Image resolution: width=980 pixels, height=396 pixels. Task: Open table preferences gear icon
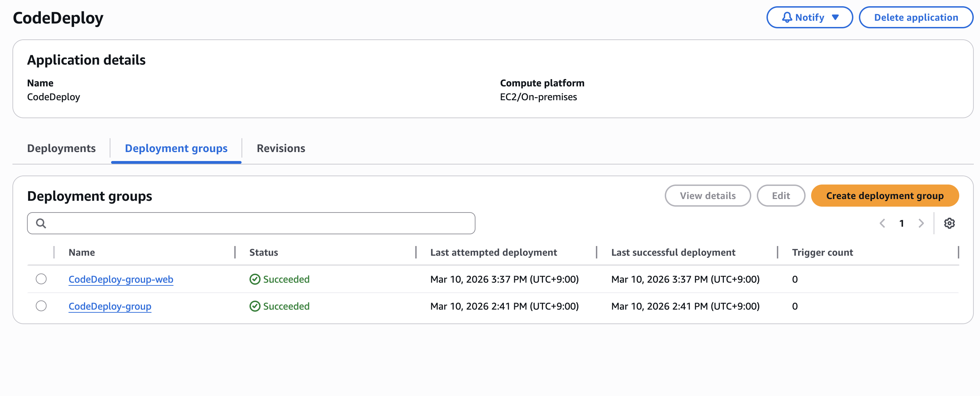coord(949,223)
